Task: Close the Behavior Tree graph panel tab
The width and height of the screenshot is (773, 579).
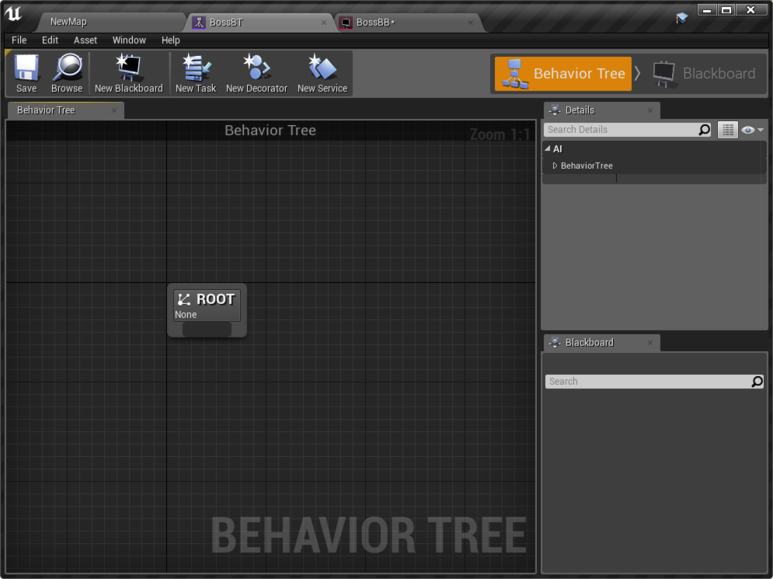Action: (114, 110)
